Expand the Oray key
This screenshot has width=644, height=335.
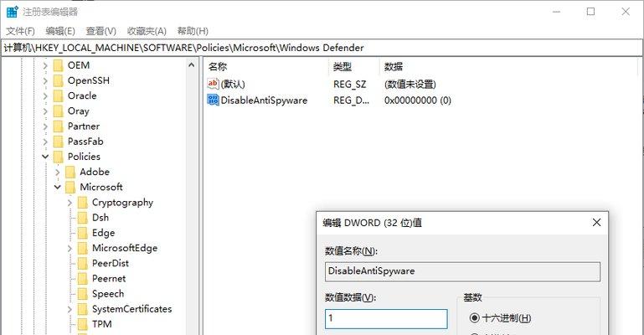(x=45, y=111)
